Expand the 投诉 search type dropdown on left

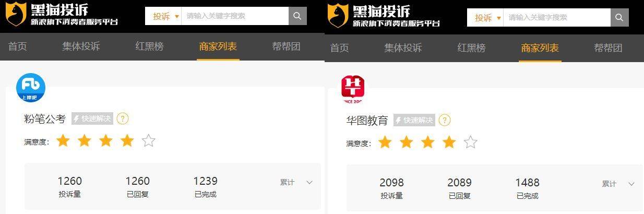165,16
